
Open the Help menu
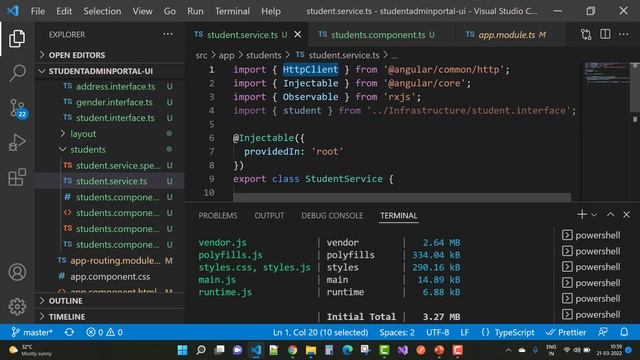click(271, 11)
